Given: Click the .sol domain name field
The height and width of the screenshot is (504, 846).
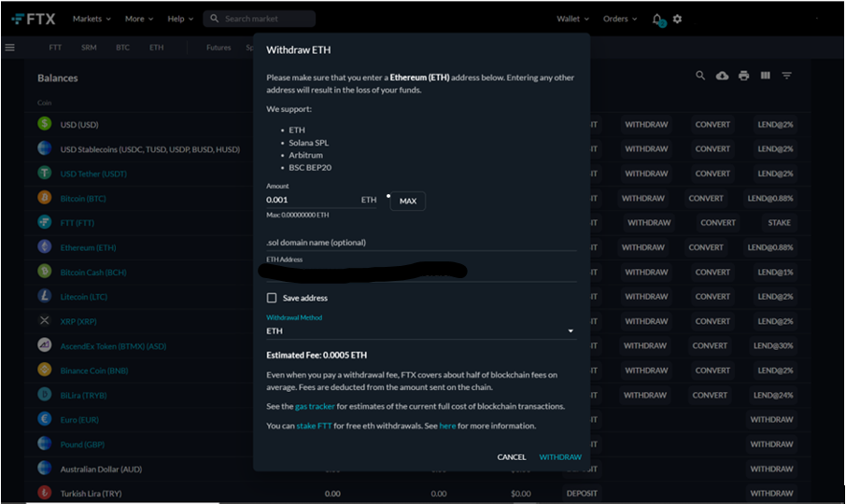Looking at the screenshot, I should coord(421,243).
